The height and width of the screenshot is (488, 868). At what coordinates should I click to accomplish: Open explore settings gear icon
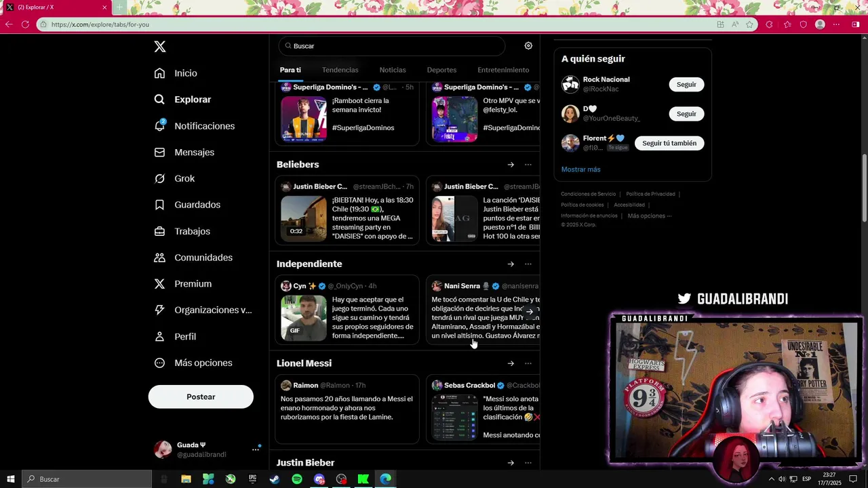(528, 46)
